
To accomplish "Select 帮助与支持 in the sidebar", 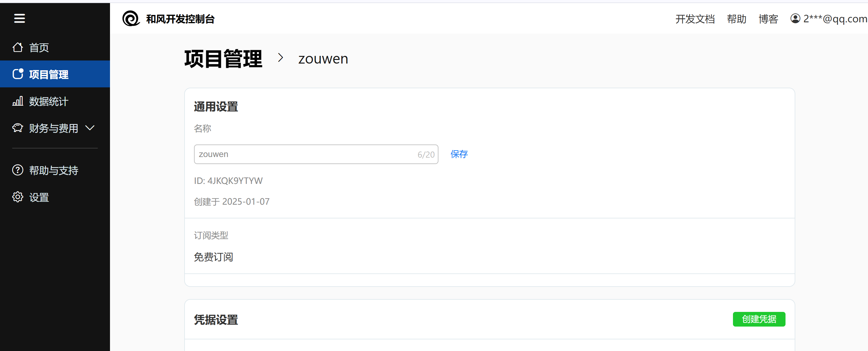I will click(53, 170).
